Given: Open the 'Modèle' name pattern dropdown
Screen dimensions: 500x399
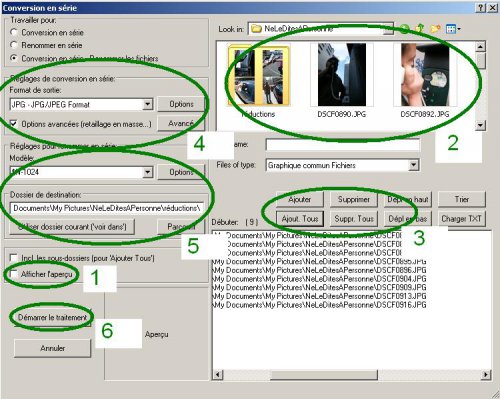Looking at the screenshot, I should point(148,172).
